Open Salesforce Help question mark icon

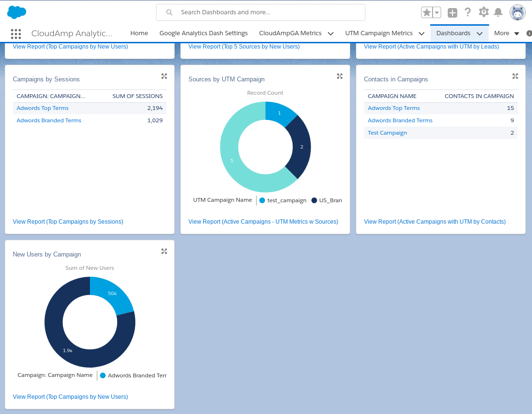point(468,12)
